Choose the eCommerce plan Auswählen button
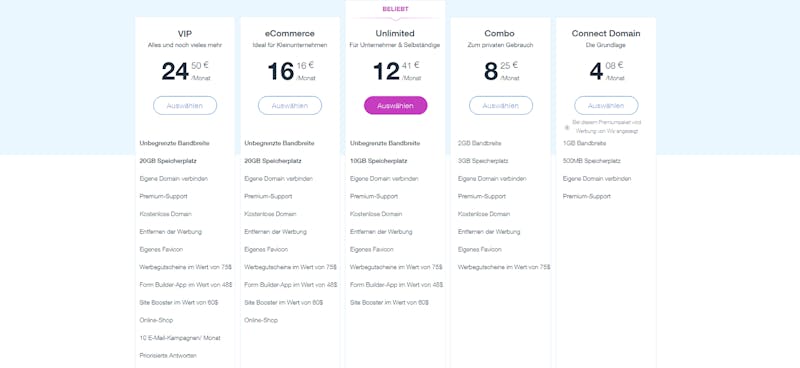 point(290,106)
